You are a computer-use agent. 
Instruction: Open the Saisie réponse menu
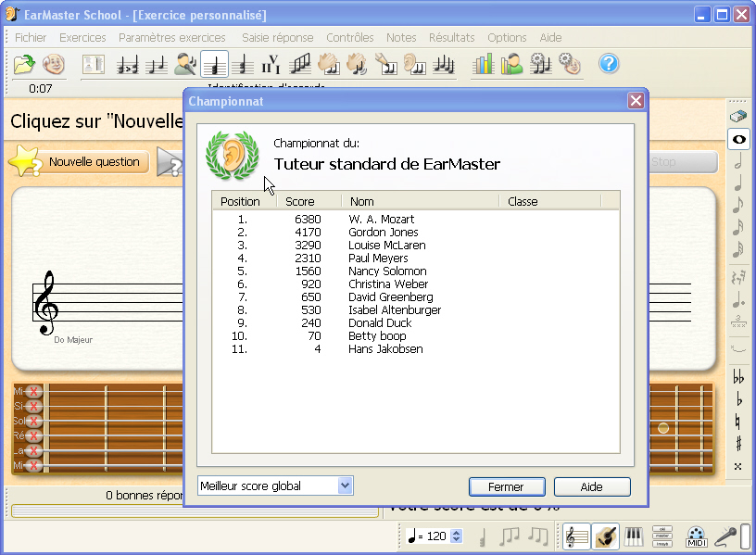click(278, 38)
